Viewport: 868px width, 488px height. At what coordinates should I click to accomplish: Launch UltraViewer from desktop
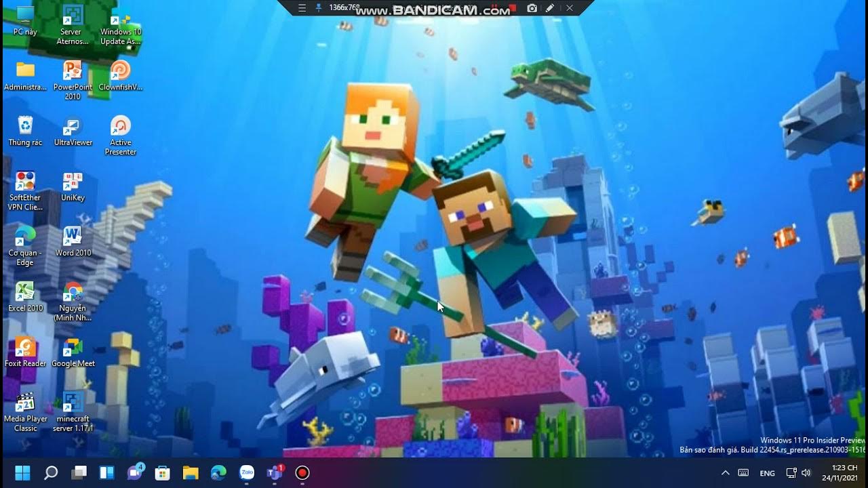coord(73,131)
